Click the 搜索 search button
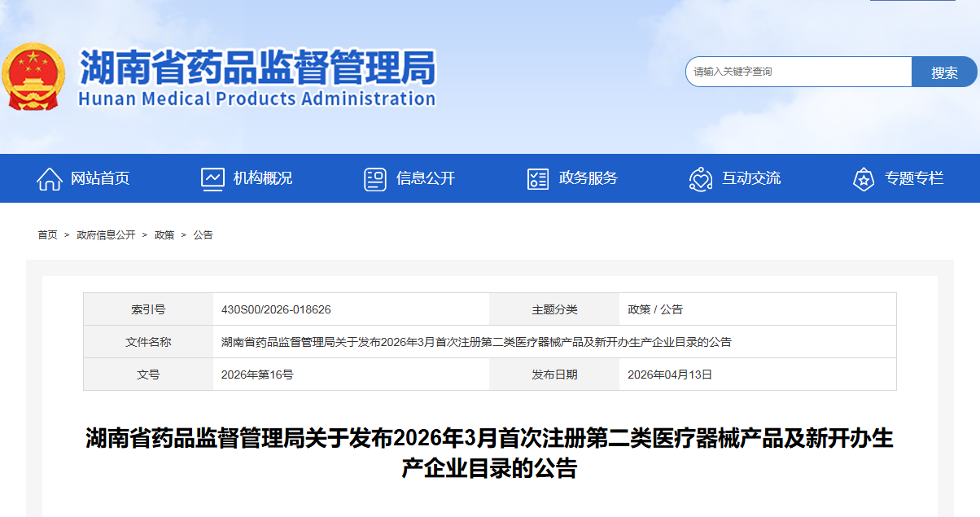The image size is (980, 517). click(944, 72)
